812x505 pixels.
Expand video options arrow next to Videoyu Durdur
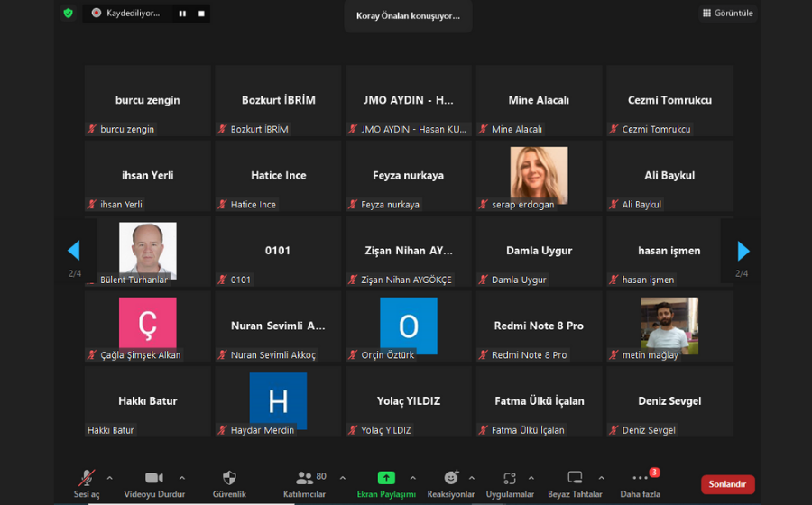[181, 478]
